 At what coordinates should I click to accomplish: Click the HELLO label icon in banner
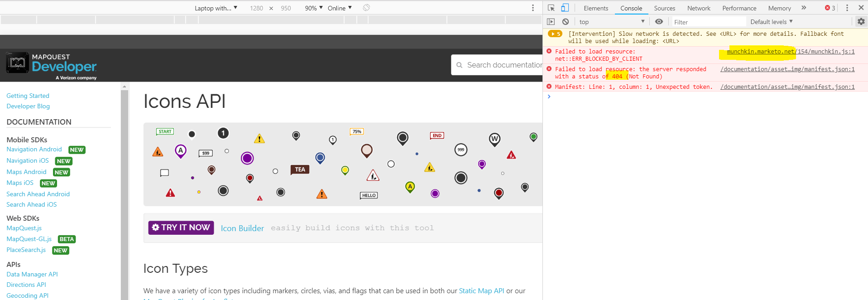pos(369,195)
